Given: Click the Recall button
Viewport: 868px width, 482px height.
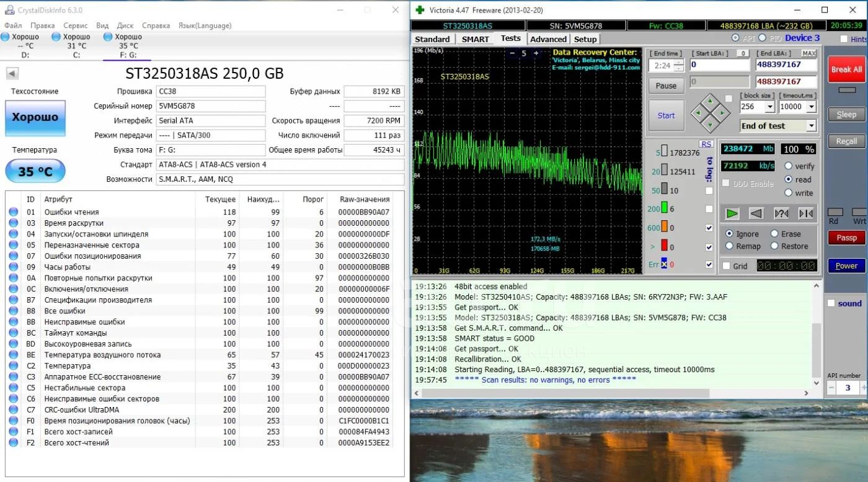Looking at the screenshot, I should click(846, 141).
